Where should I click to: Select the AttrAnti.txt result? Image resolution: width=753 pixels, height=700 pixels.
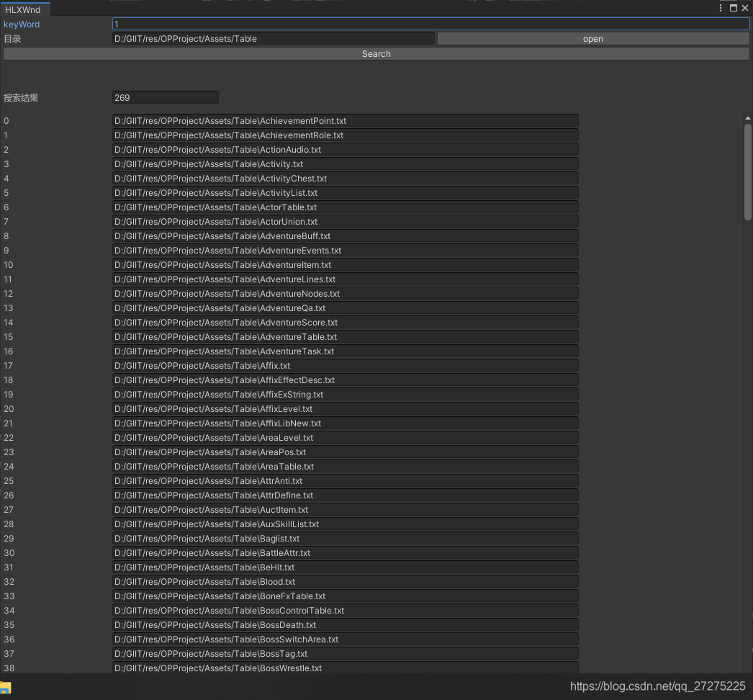346,481
